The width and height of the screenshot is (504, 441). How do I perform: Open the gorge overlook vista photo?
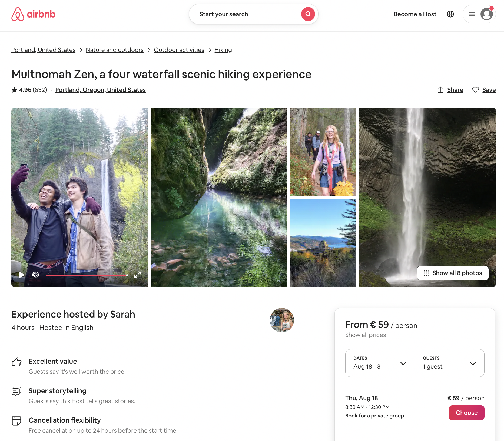coord(323,243)
